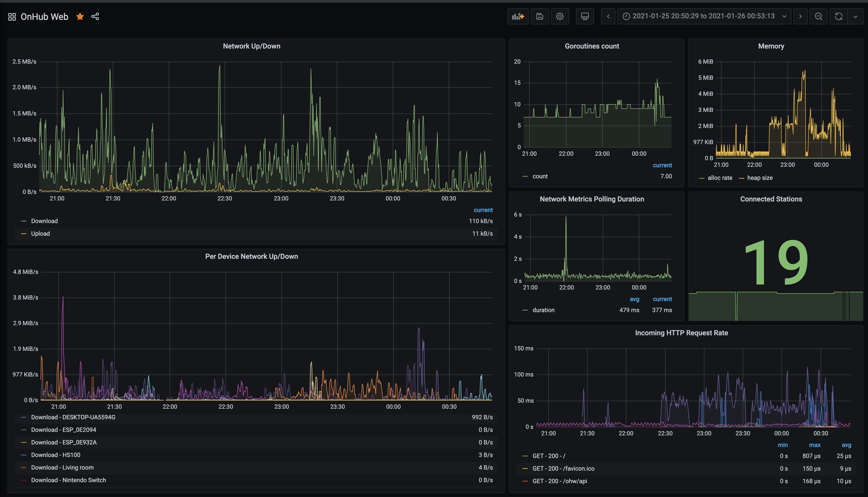Refresh the dashboard
Screen dimensions: 868x497
coord(839,16)
